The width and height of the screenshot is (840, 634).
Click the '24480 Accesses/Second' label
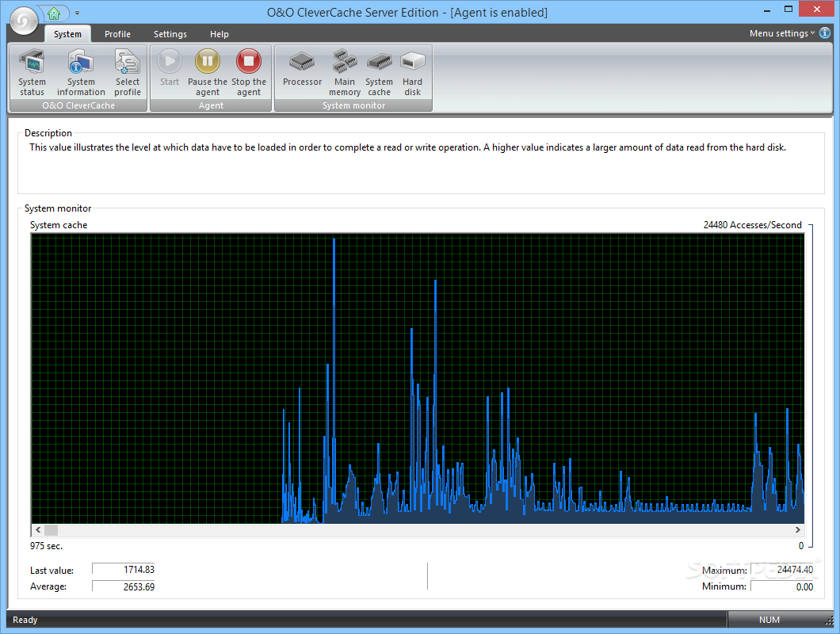[x=753, y=225]
